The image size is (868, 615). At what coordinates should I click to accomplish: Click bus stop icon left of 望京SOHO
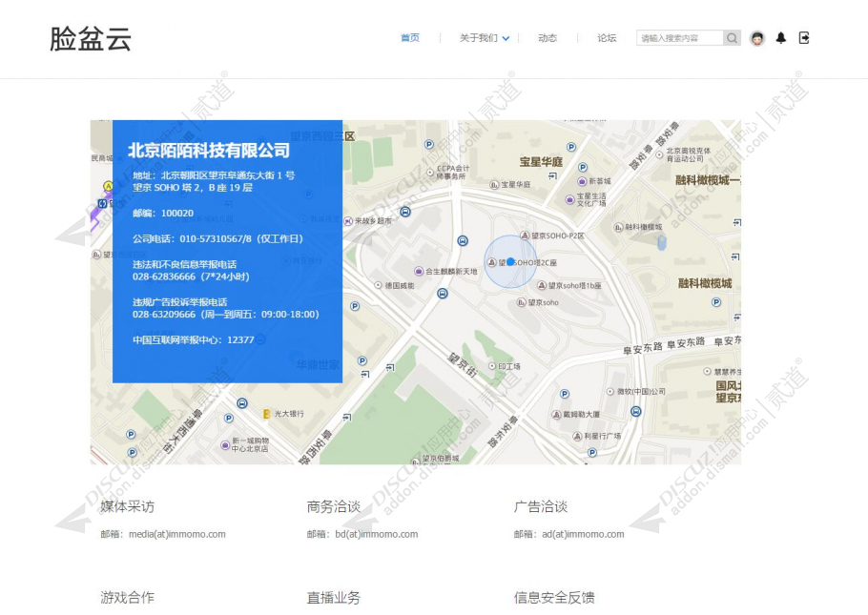pyautogui.click(x=463, y=241)
